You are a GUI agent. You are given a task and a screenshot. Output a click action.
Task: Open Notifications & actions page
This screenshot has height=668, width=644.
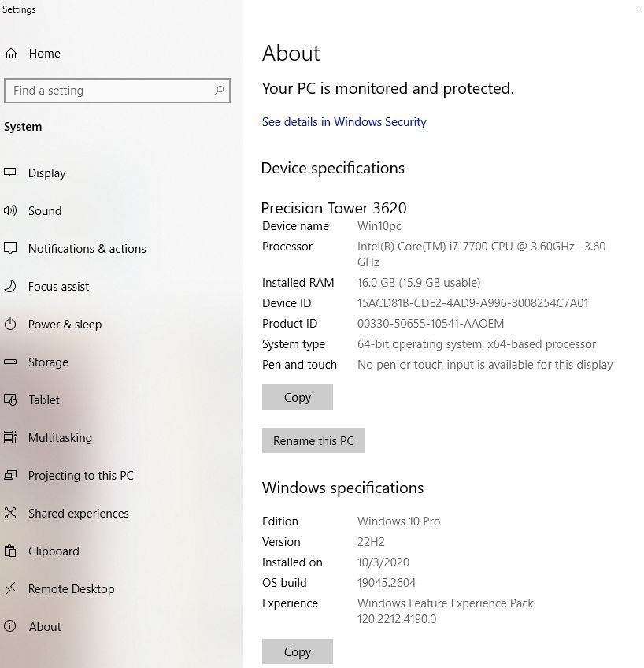(x=87, y=249)
